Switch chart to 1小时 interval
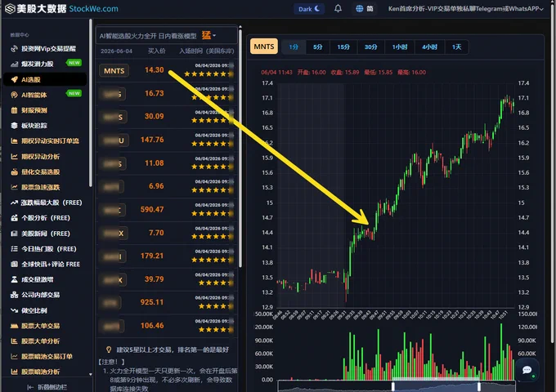 (x=400, y=47)
